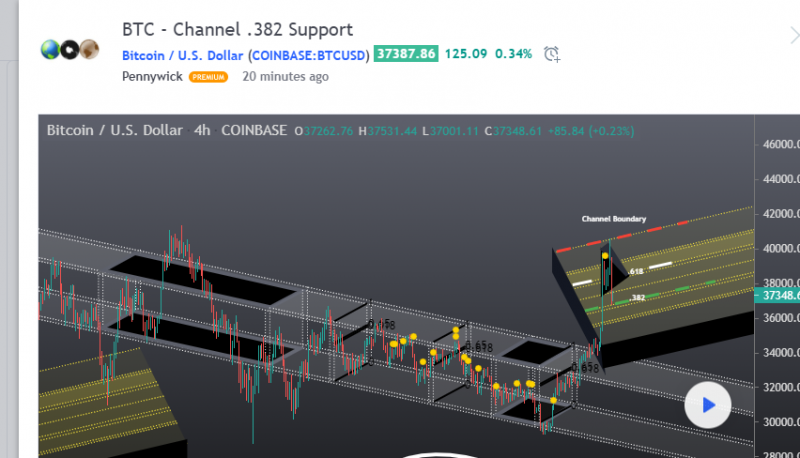Click the globe author avatar icon
Viewport: 800px width, 458px height.
pos(50,49)
